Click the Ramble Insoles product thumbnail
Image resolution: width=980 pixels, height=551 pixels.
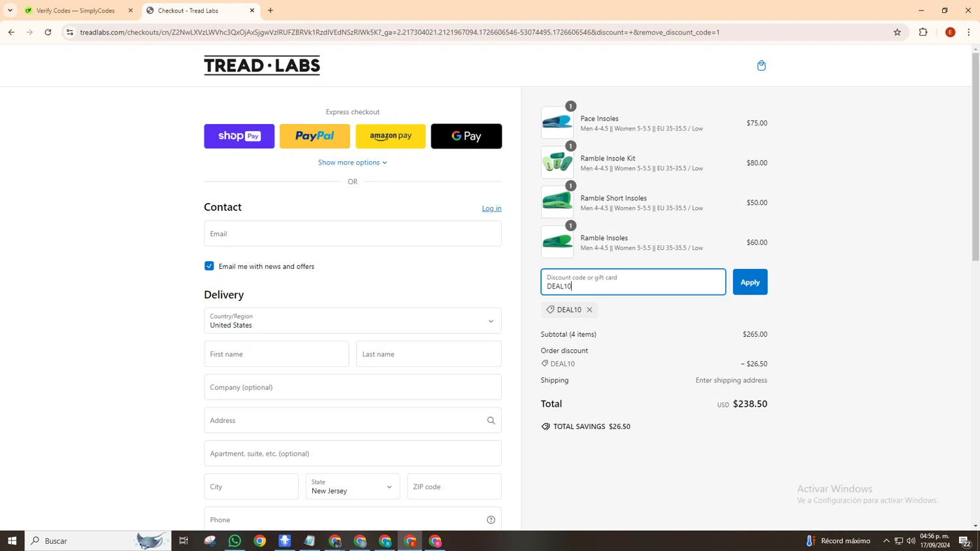click(557, 242)
